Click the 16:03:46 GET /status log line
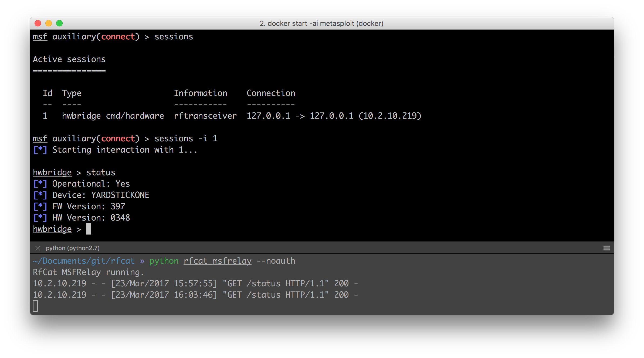 [195, 295]
